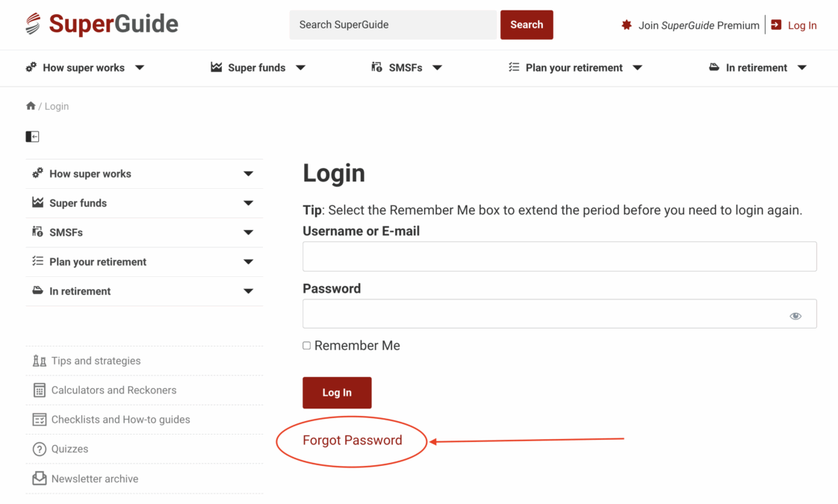
Task: Open Checklists and How-to guides link
Action: pos(121,420)
